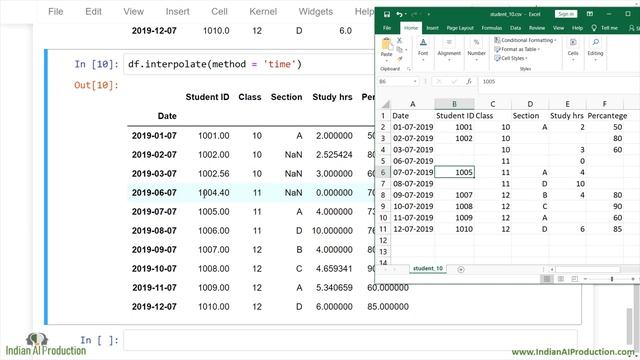Open the Excel Help ribbon tab
This screenshot has height=360, width=640.
point(577,28)
